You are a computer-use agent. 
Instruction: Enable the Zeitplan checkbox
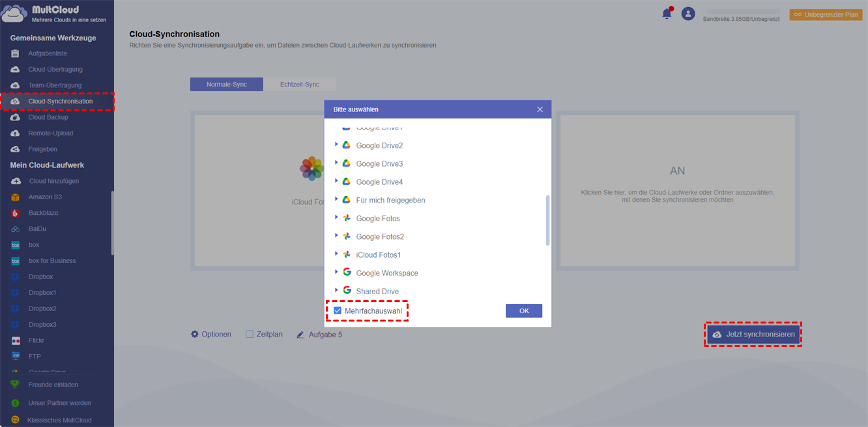pos(250,334)
